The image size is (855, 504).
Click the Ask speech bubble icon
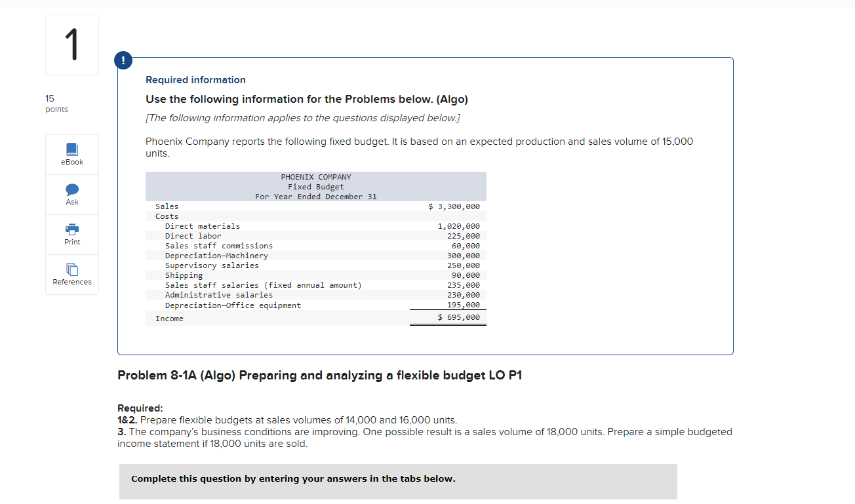(72, 189)
